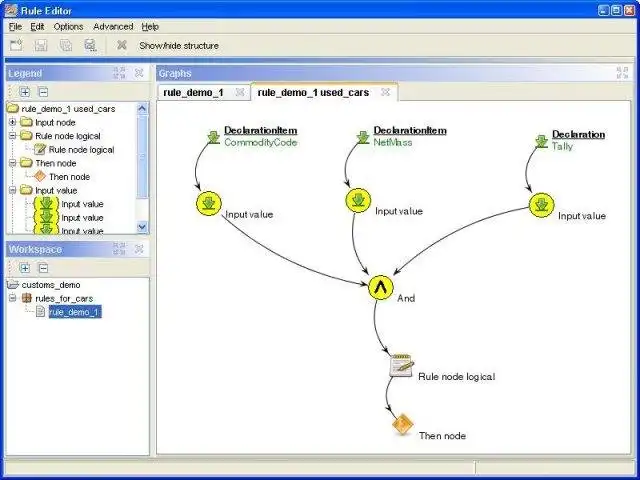Select Rule node logical leaf in Legend
640x480 pixels.
(x=81, y=150)
